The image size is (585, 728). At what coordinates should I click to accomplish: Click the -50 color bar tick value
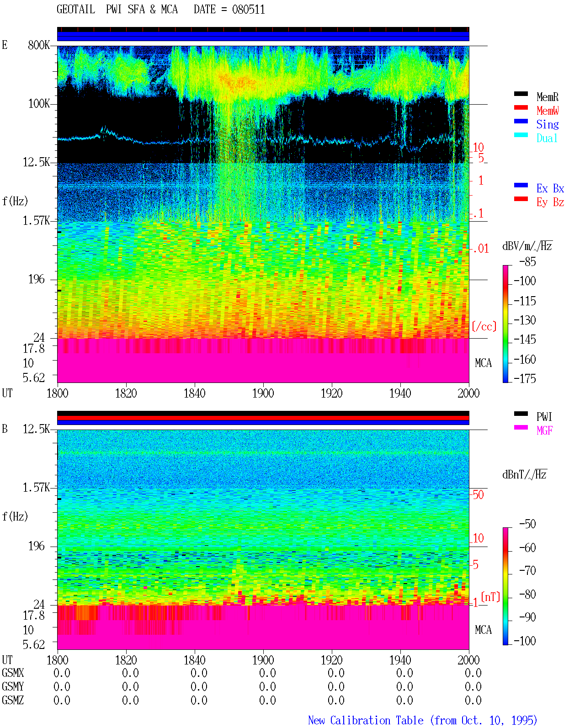point(527,524)
